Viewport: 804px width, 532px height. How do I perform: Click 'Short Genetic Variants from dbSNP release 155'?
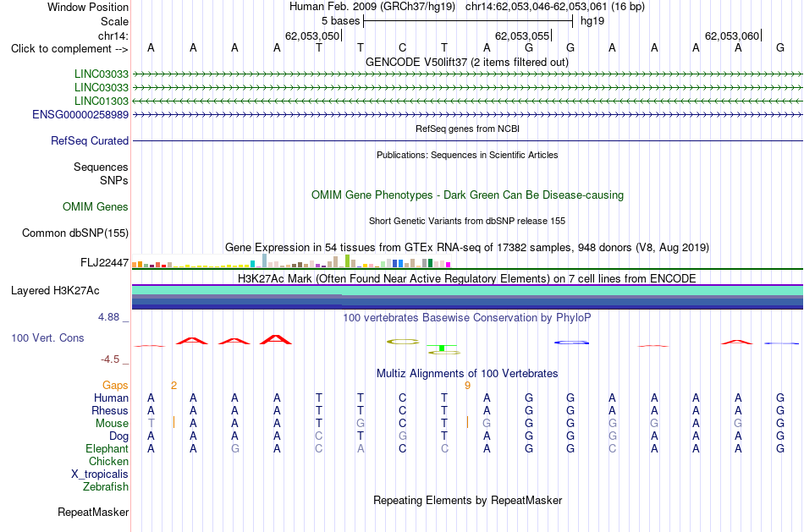pos(467,221)
